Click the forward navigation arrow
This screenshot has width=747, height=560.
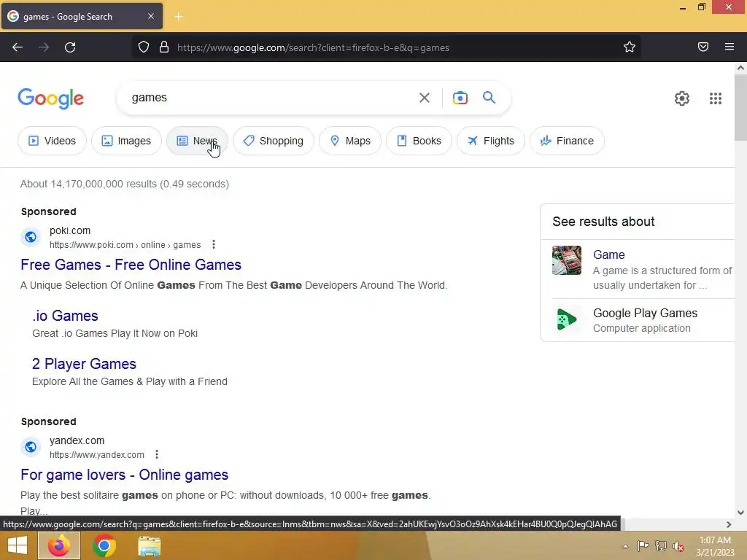click(x=44, y=47)
